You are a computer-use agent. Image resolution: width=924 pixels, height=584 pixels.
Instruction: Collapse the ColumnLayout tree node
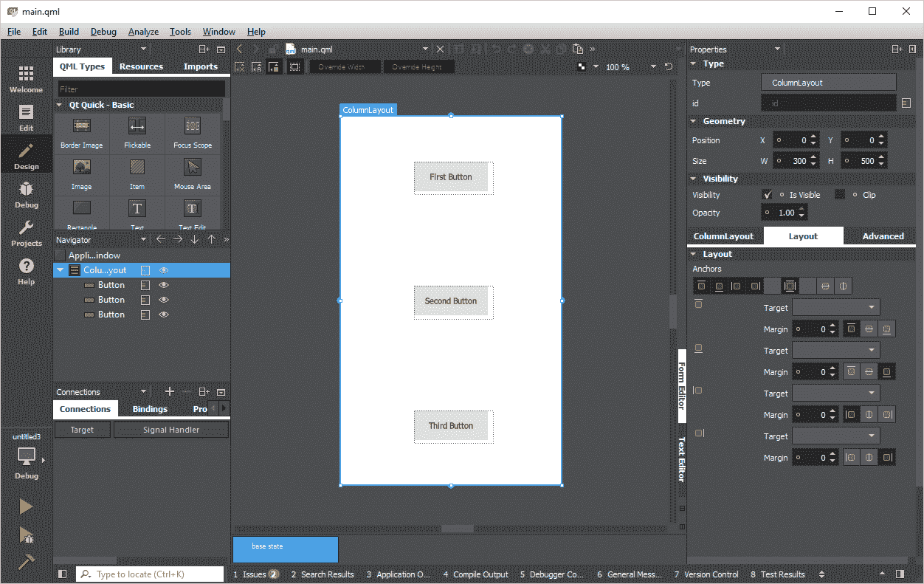[61, 270]
